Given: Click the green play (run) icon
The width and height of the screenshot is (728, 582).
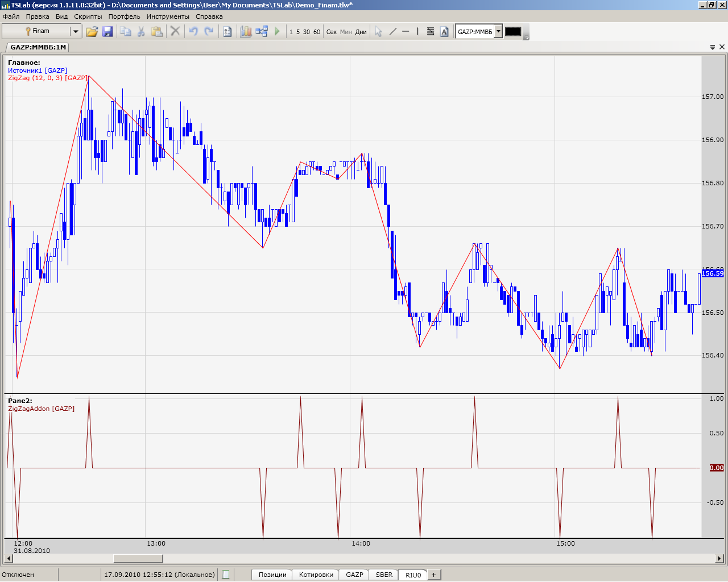Looking at the screenshot, I should [278, 32].
